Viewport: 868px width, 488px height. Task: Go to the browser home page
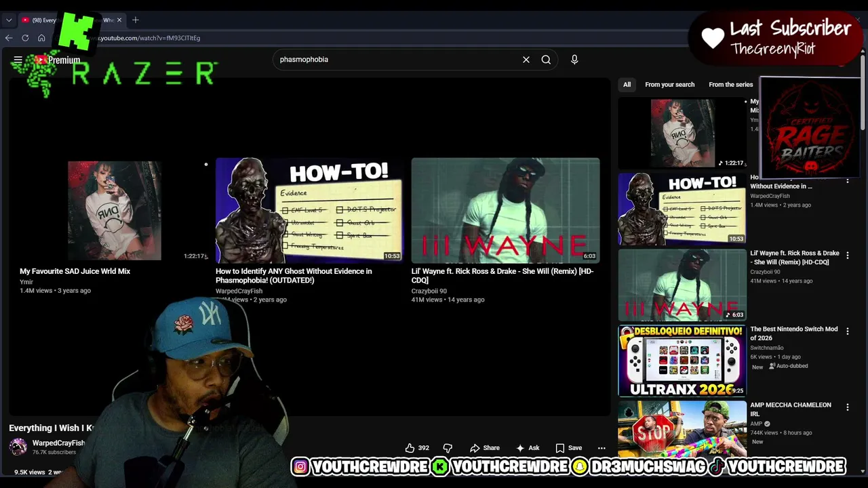pos(41,38)
